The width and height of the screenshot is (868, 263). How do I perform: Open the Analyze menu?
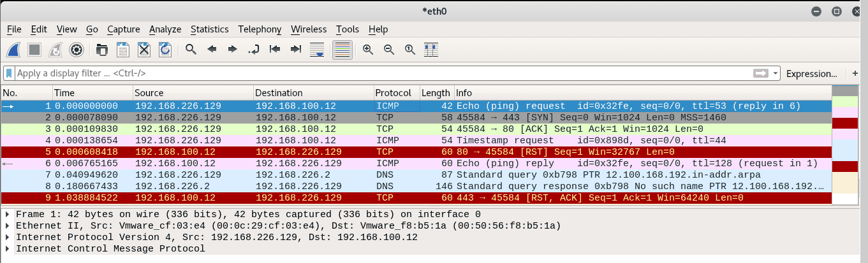(165, 29)
